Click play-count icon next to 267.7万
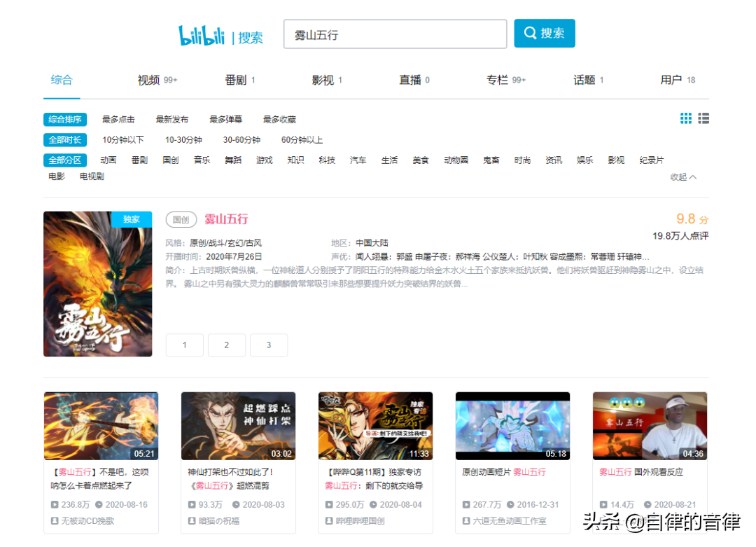Image resolution: width=756 pixels, height=547 pixels. [x=466, y=504]
